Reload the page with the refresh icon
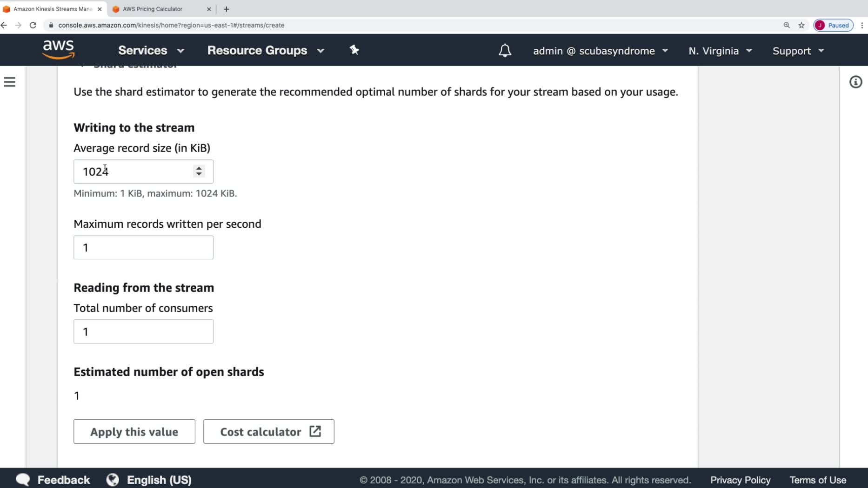The height and width of the screenshot is (488, 868). 33,25
